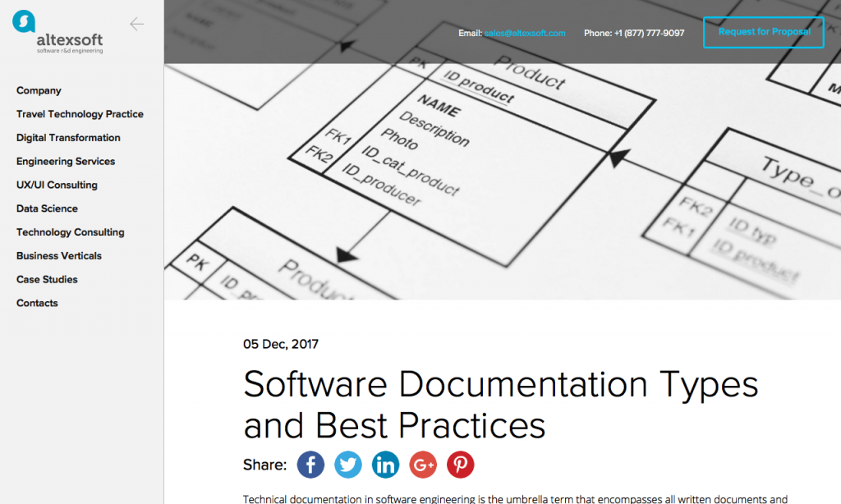Image resolution: width=841 pixels, height=504 pixels.
Task: Open Engineering Services
Action: click(65, 161)
